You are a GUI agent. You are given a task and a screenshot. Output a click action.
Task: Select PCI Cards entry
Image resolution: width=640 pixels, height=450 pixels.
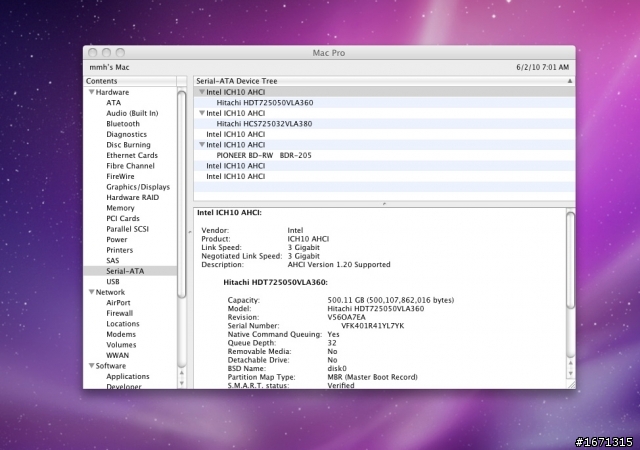pos(123,218)
